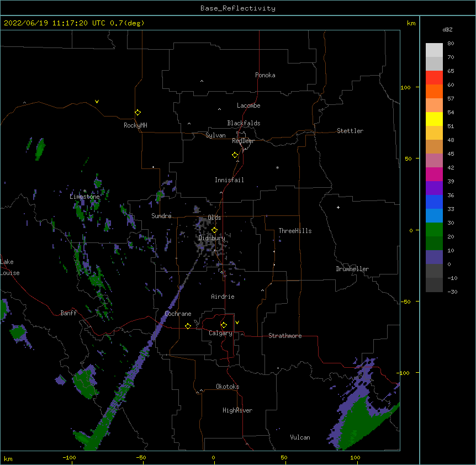
Task: Click the Sundre town label
Action: [161, 216]
